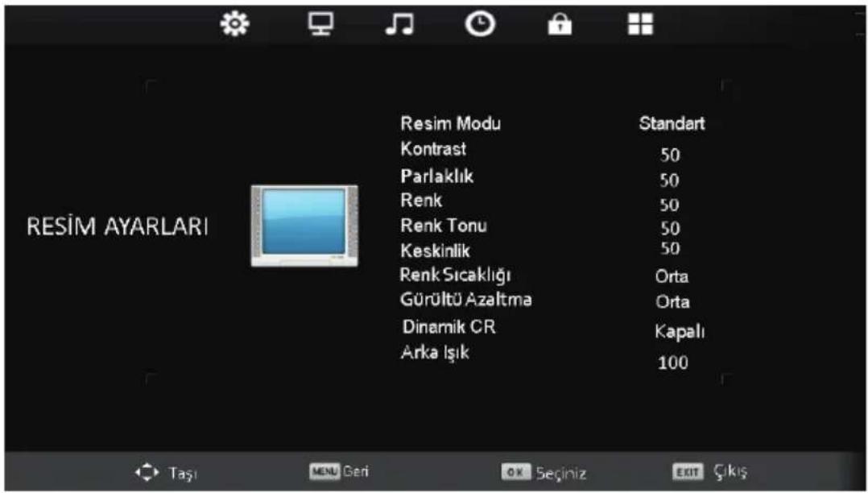Click the Orta value for Gürültü Azaltma

tap(672, 302)
